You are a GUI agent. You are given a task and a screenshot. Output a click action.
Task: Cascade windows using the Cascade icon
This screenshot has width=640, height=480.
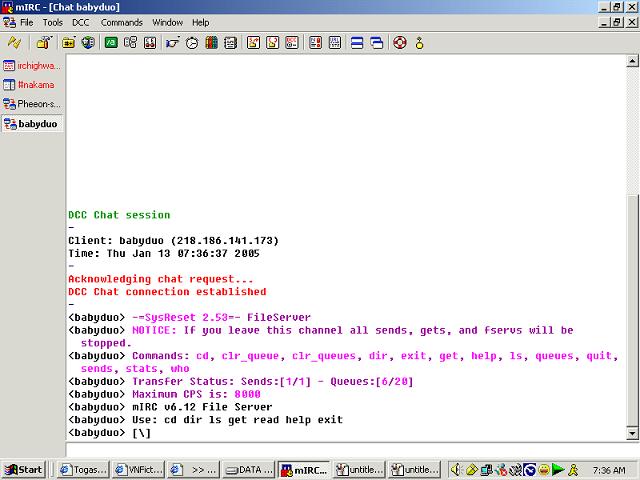tap(377, 42)
